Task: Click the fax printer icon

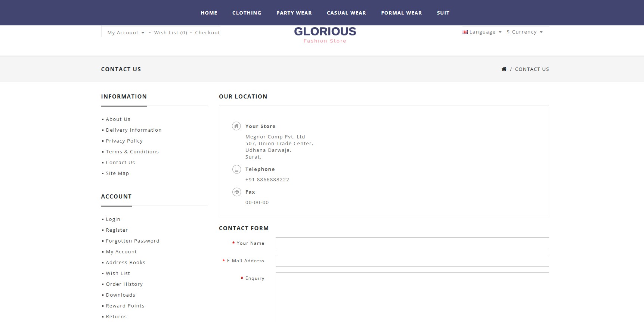Action: point(236,192)
